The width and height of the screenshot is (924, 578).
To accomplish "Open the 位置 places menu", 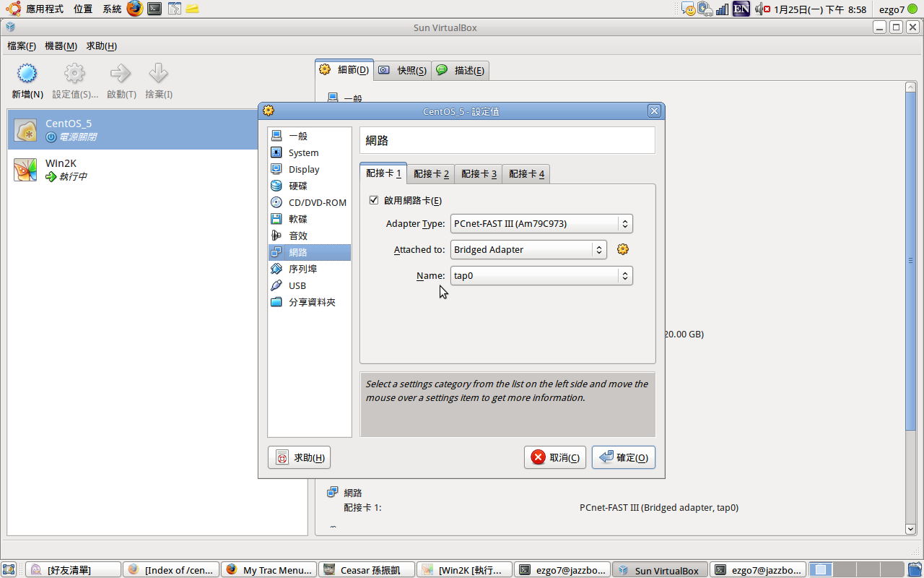I will tap(83, 9).
